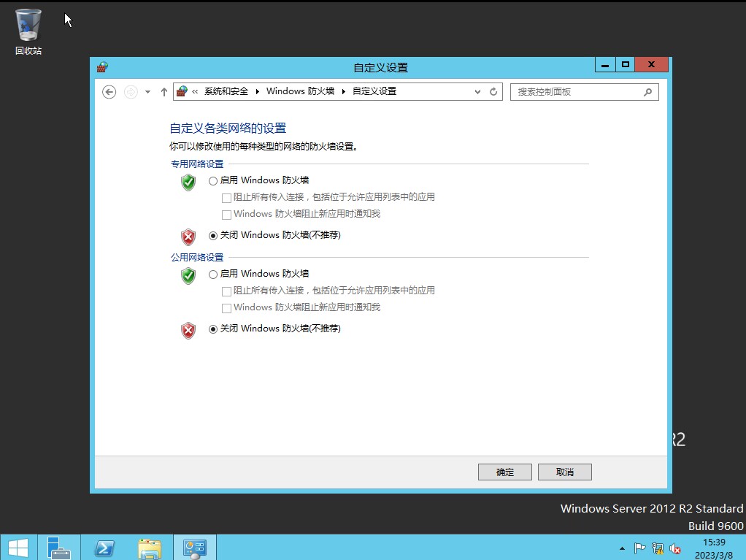Click the 公用网络设置 section heading
The height and width of the screenshot is (560, 746).
[x=197, y=258]
